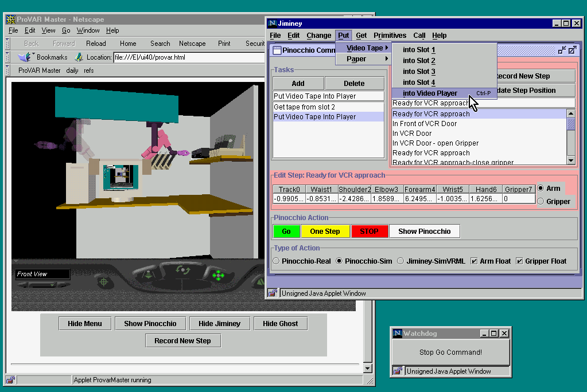Click the VRML walk/plan navigation icon
This screenshot has height=392, width=587.
click(148, 275)
